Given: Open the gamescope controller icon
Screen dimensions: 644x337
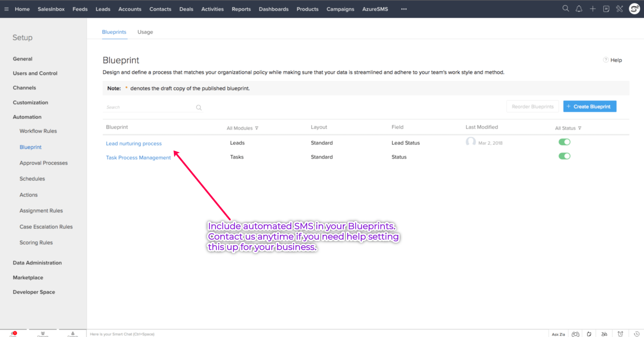Looking at the screenshot, I should tap(575, 334).
